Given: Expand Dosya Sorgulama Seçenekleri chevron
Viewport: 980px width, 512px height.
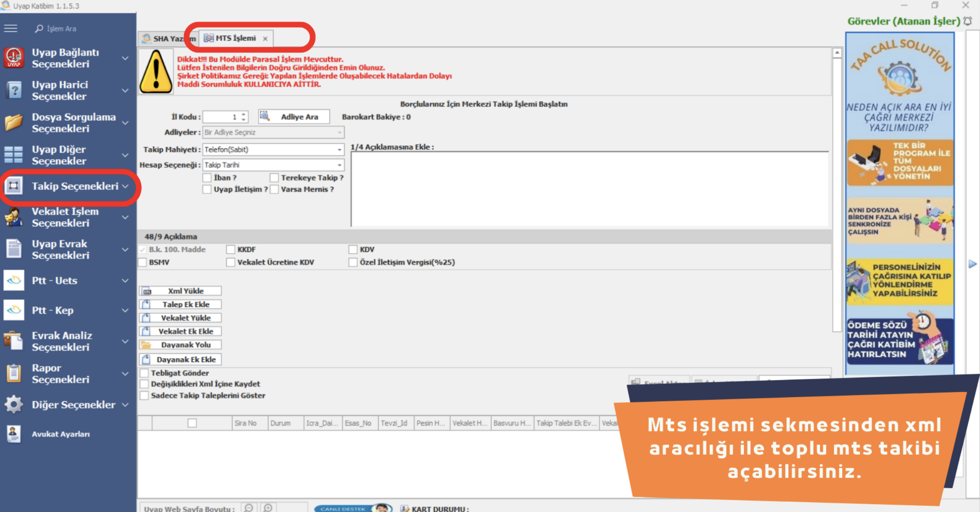Looking at the screenshot, I should pos(125,123).
